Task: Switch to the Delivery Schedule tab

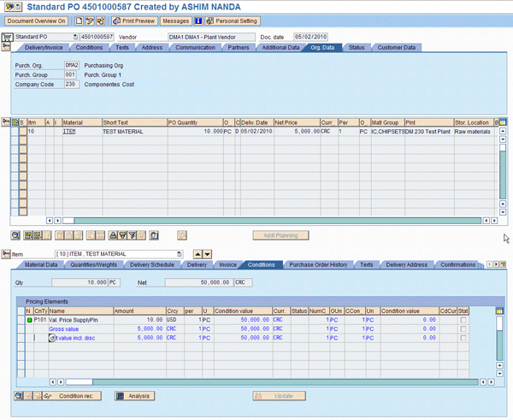Action: coord(151,265)
